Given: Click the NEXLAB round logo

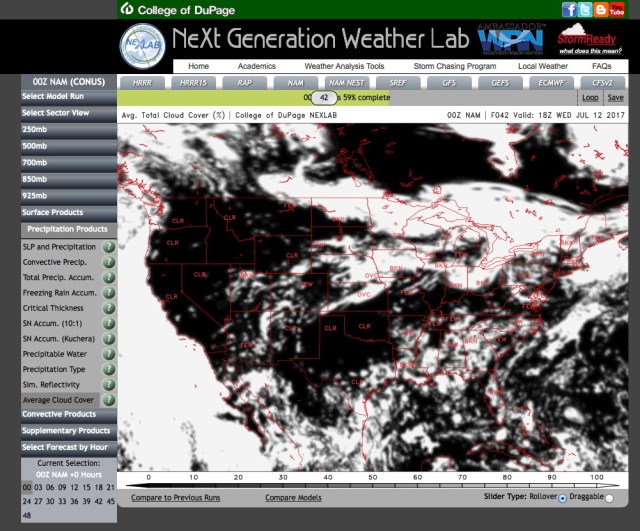Looking at the screenshot, I should click(142, 45).
